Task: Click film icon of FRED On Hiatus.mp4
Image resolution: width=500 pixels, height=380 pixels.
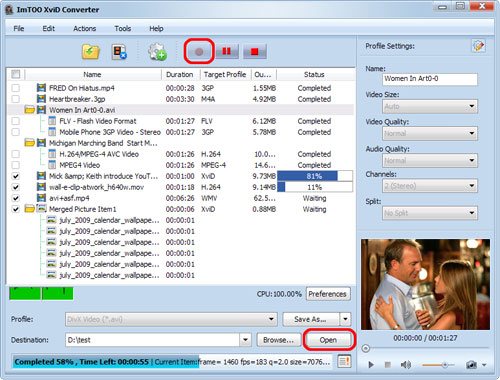Action: pos(41,88)
